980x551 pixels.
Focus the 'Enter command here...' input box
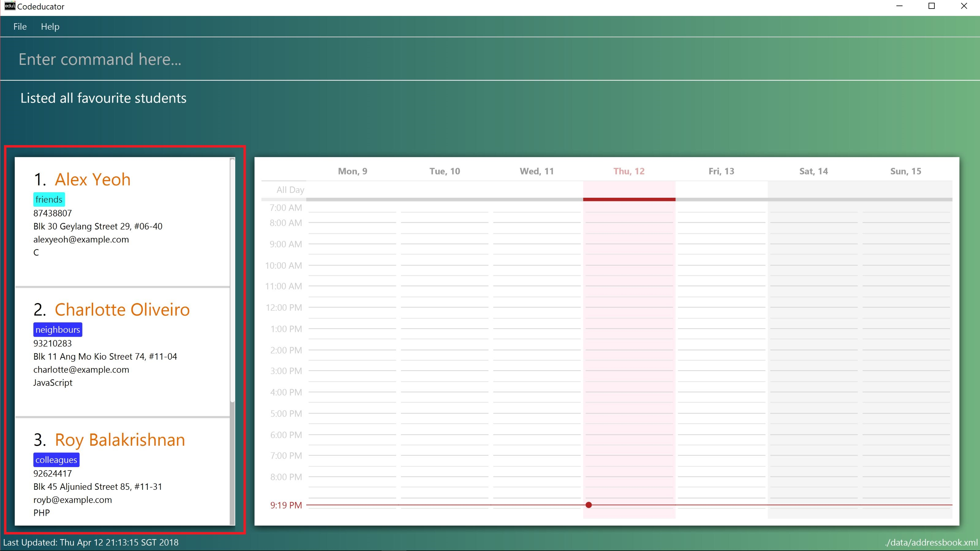click(x=490, y=59)
